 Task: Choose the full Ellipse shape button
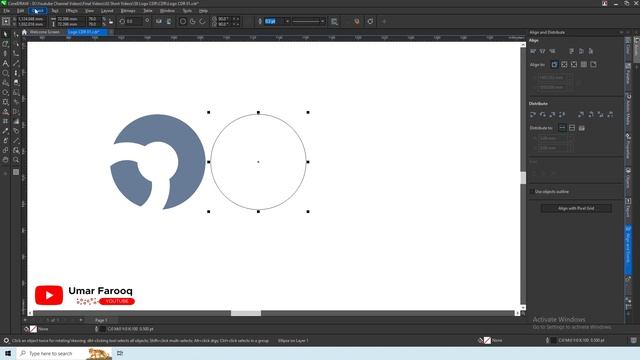pos(183,21)
